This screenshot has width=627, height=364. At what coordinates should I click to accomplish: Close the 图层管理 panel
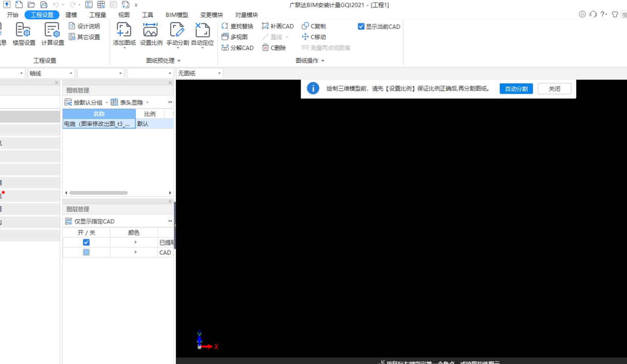point(170,201)
